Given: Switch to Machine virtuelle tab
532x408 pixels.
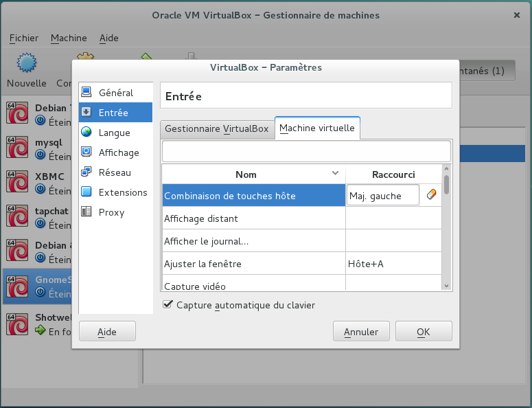Looking at the screenshot, I should coord(317,128).
